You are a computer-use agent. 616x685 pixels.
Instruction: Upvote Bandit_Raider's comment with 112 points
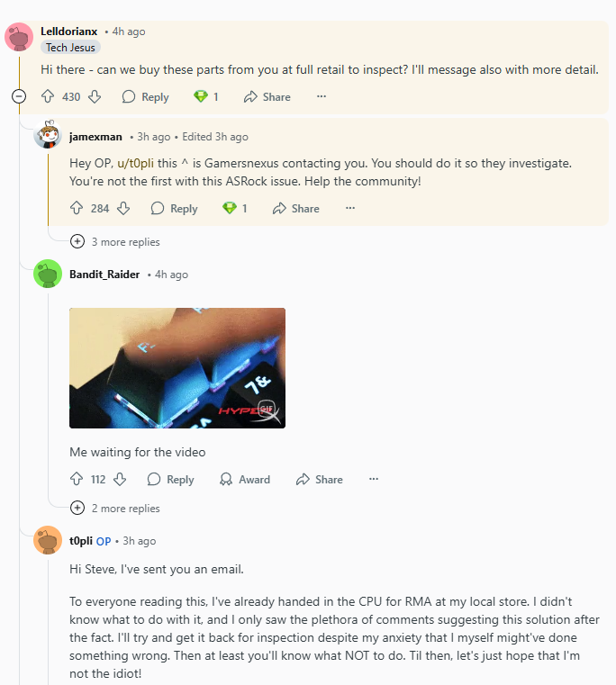77,479
